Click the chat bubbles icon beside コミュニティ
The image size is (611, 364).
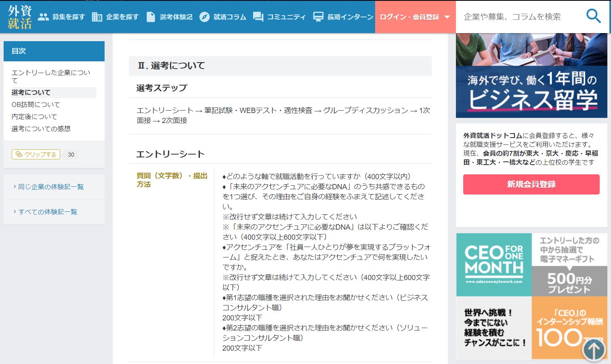(x=258, y=17)
